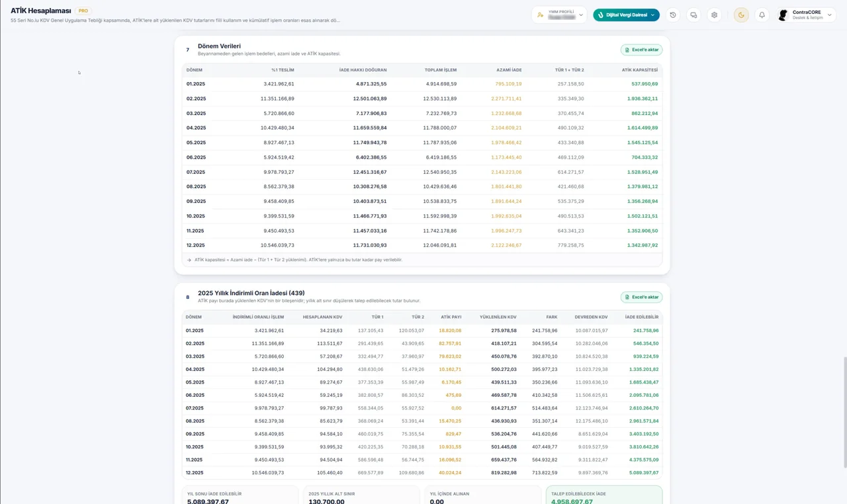Click the İade Edilebilir column header
The width and height of the screenshot is (847, 504).
point(642,317)
